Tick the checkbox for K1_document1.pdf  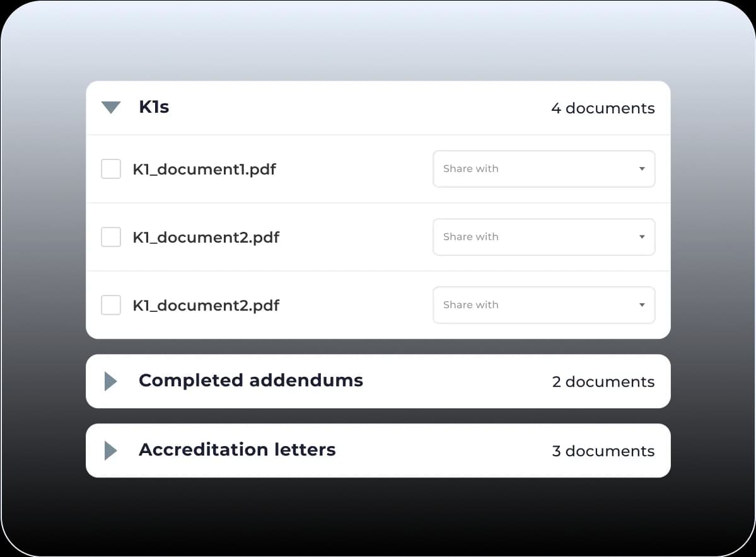[x=111, y=169]
